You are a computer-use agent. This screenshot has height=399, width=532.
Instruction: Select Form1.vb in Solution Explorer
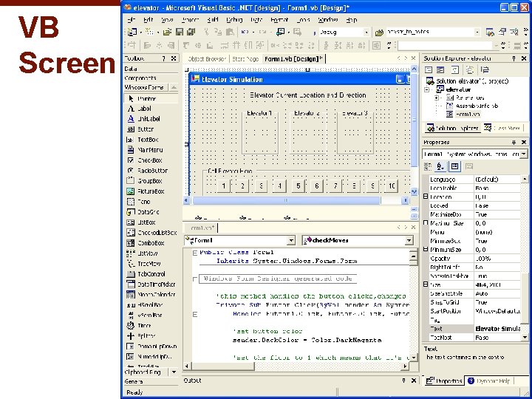(468, 115)
